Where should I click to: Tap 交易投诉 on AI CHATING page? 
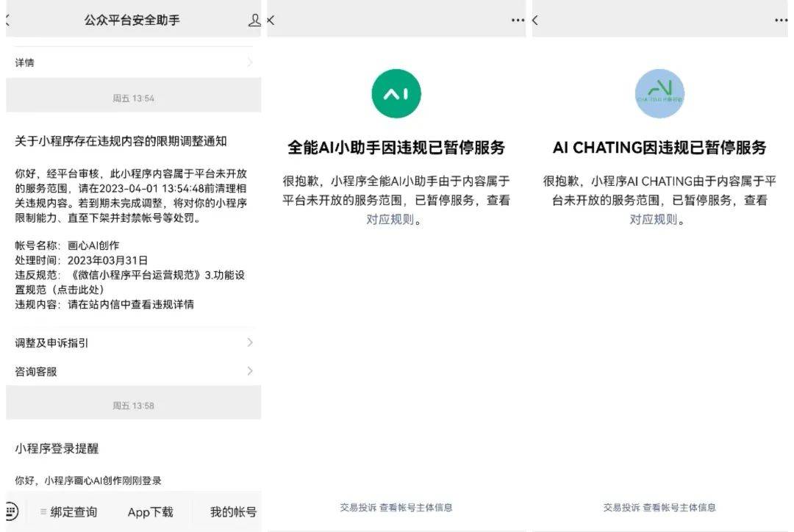pos(621,507)
